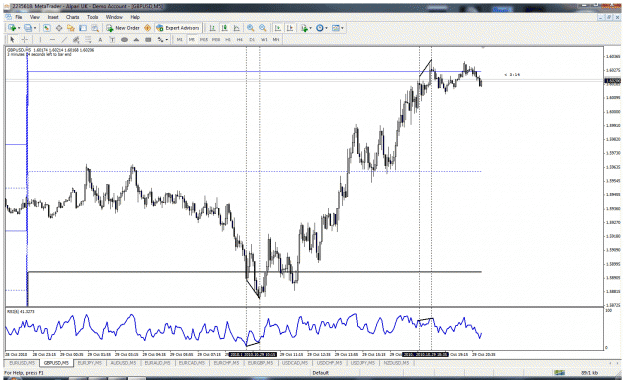625x380 pixels.
Task: Select the ellipse shape tool
Action: click(x=124, y=39)
